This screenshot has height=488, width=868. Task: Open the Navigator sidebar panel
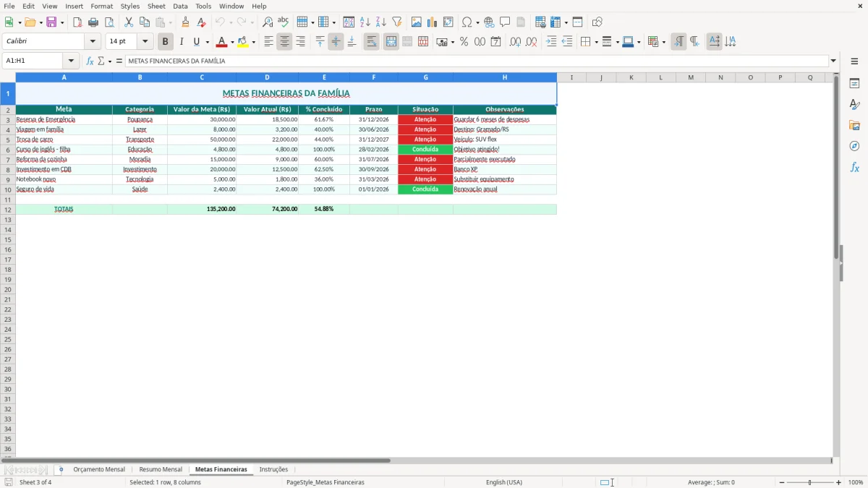[x=854, y=146]
